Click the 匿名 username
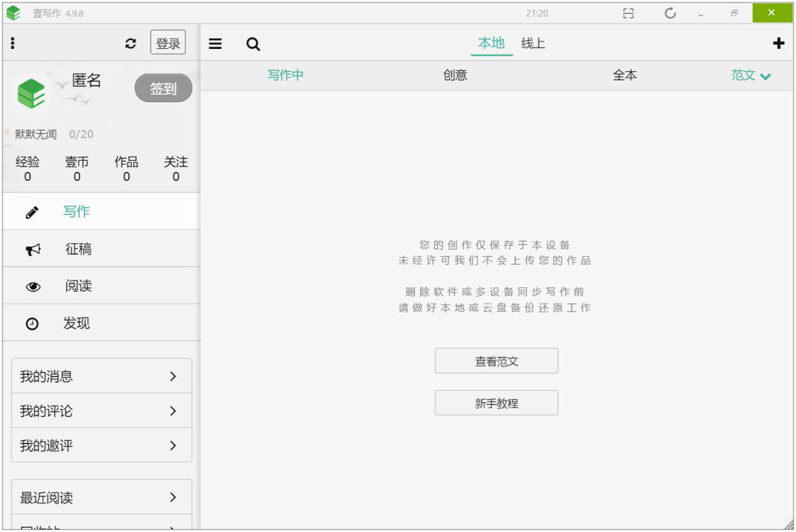 point(87,80)
